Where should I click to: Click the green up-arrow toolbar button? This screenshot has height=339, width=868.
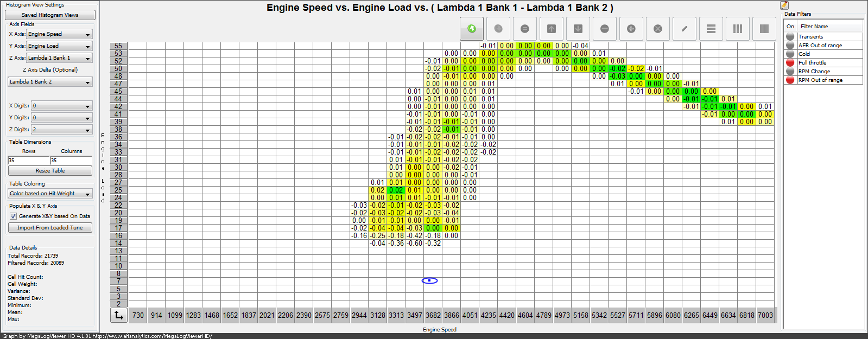pos(471,29)
